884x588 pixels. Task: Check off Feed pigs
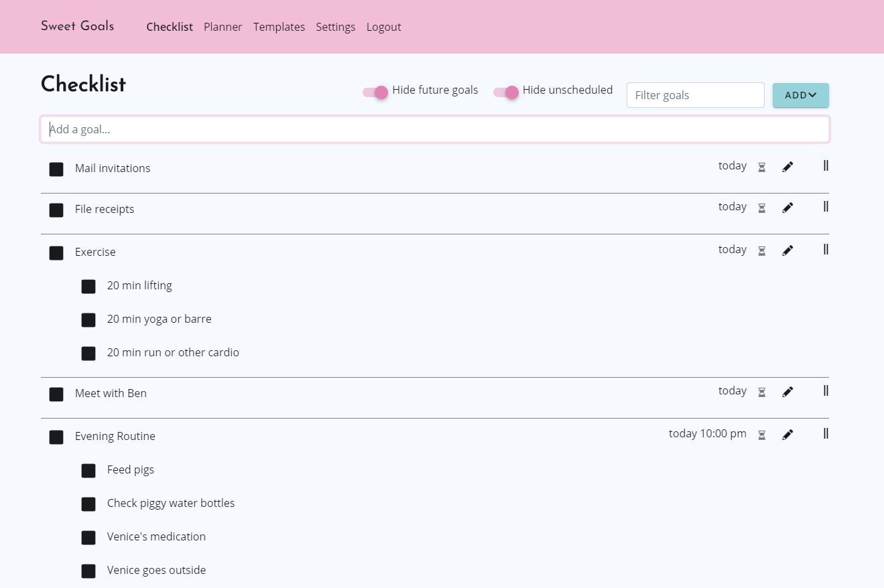coord(88,471)
